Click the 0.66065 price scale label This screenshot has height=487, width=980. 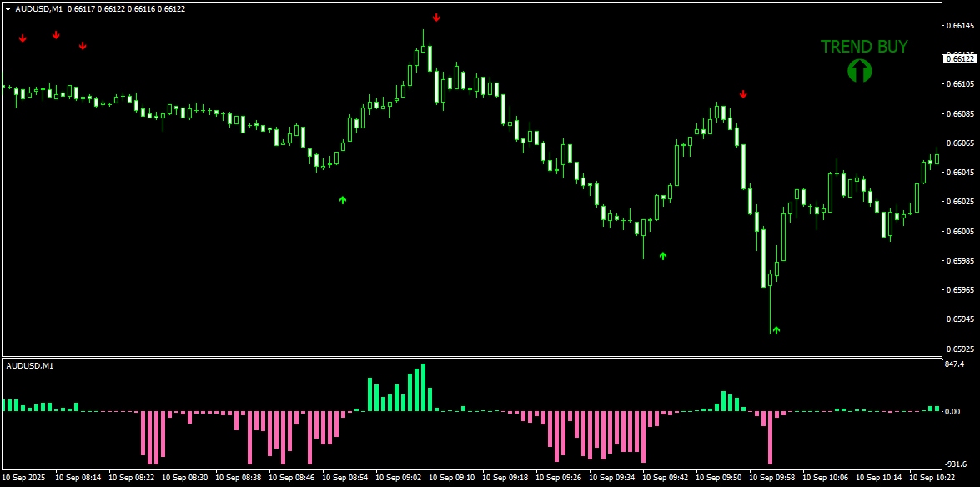(960, 143)
